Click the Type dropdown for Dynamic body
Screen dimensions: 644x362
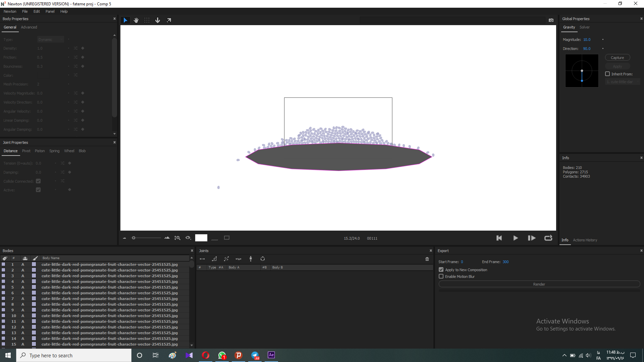51,39
